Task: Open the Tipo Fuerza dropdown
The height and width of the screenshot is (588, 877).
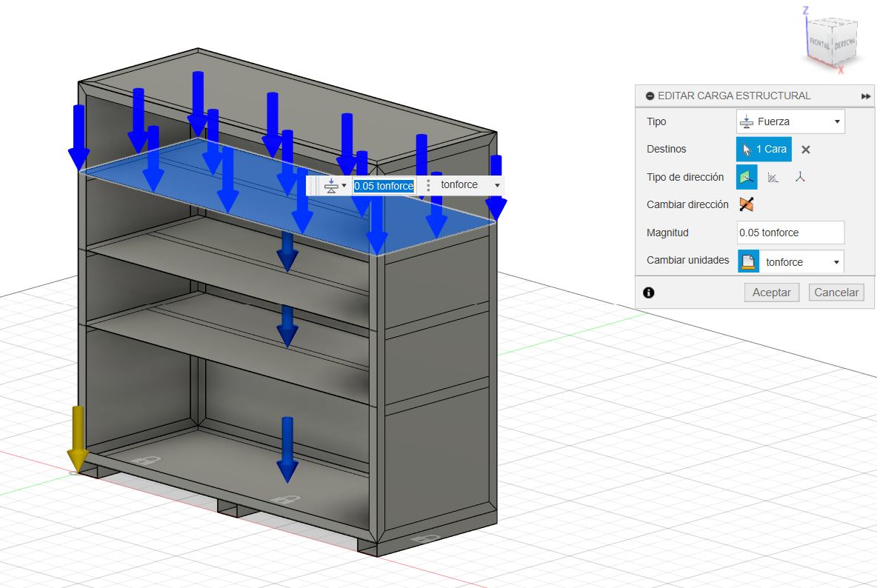Action: pos(790,121)
